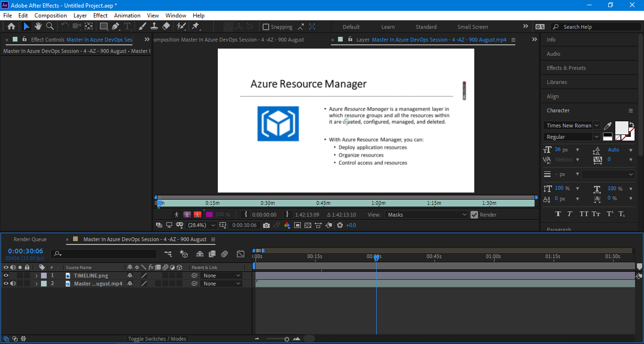Select the Hand tool
Viewport: 644px width, 344px height.
[x=38, y=26]
